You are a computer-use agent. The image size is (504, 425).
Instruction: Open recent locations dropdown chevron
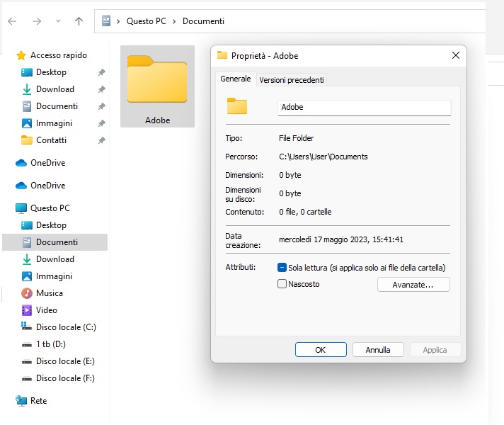click(x=58, y=21)
